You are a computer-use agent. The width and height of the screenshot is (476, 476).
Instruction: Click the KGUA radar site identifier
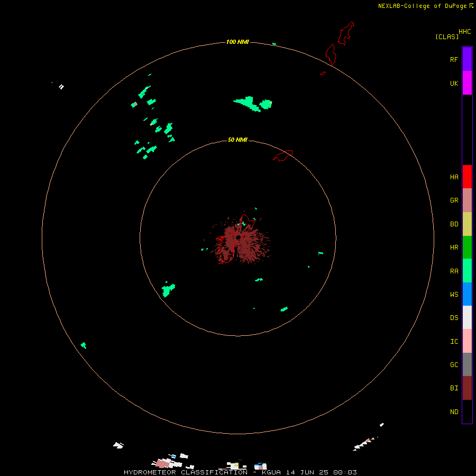pos(271,472)
